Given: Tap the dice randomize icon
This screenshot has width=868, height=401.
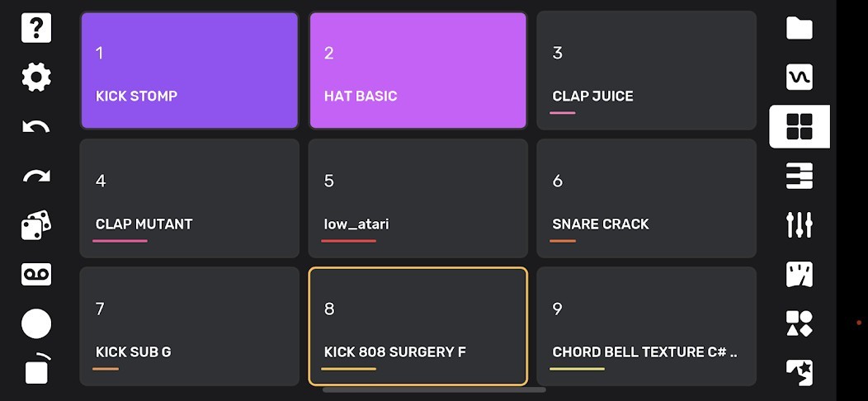Looking at the screenshot, I should [36, 225].
